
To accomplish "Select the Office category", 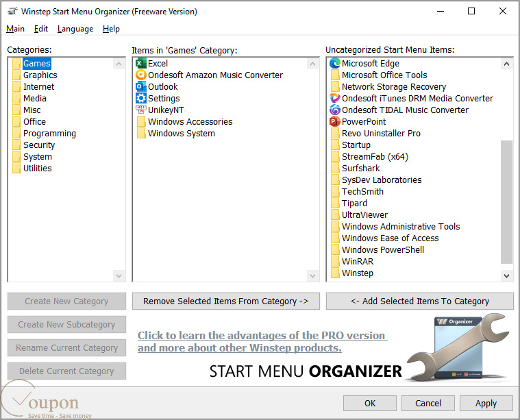I will 34,122.
